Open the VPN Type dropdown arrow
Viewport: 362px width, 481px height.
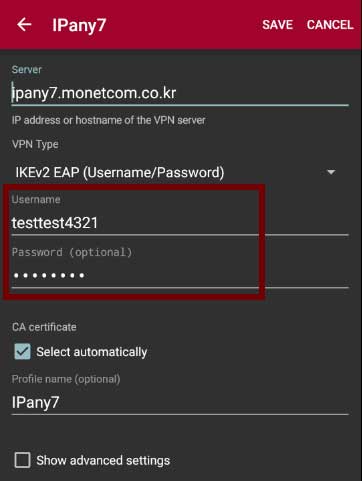tap(331, 172)
